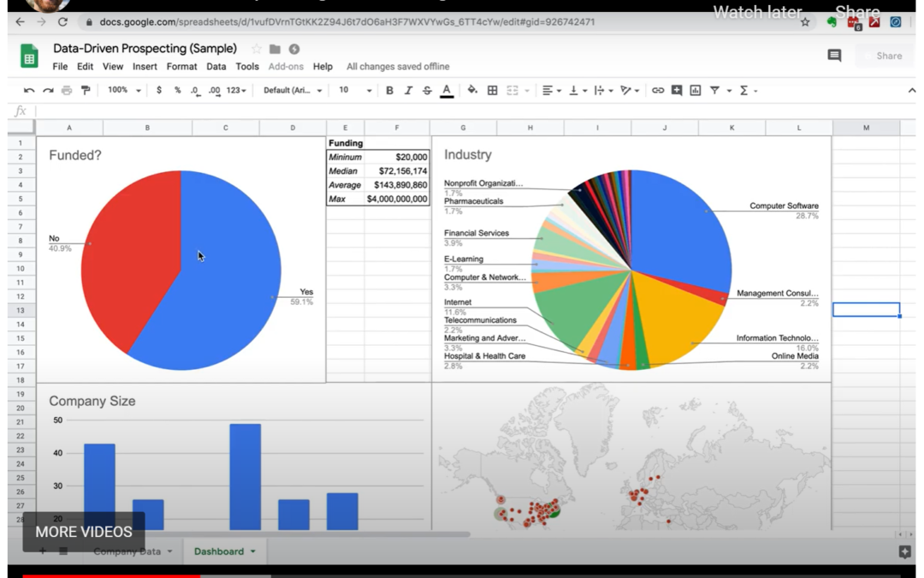
Task: Open horizontal align dropdown
Action: point(551,90)
